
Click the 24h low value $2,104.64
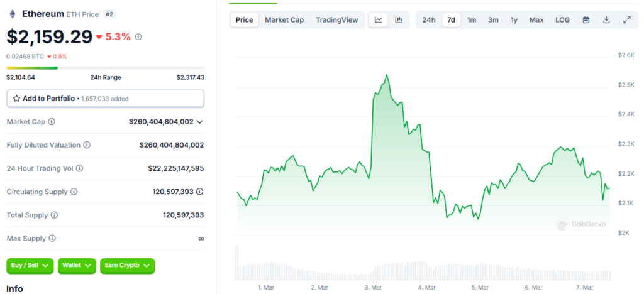21,77
